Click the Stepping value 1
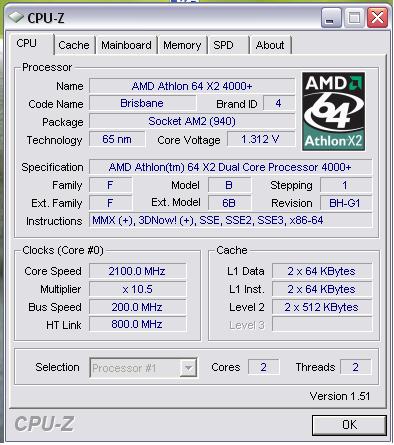 tap(346, 185)
